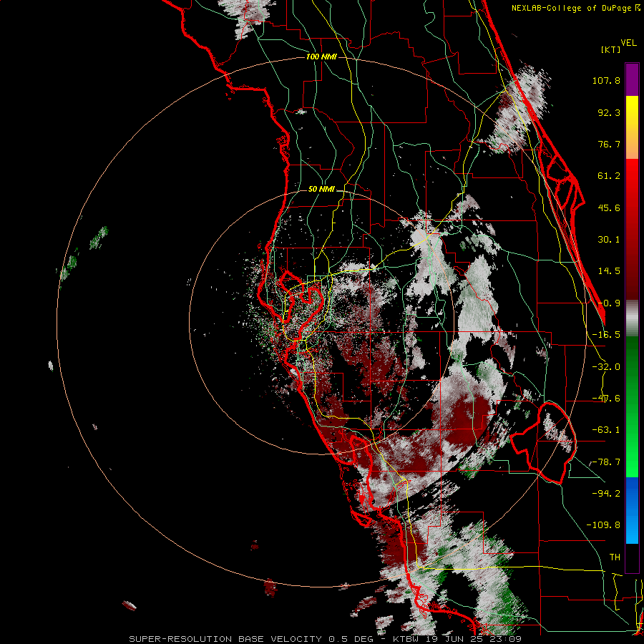
Task: Click the -47.6 velocity scale value
Action: pyautogui.click(x=606, y=399)
